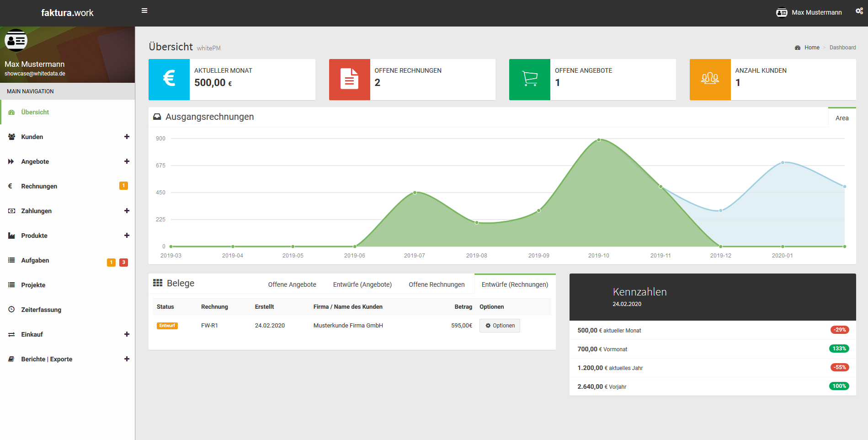Click the Entwurf status label
This screenshot has width=868, height=440.
[x=167, y=326]
